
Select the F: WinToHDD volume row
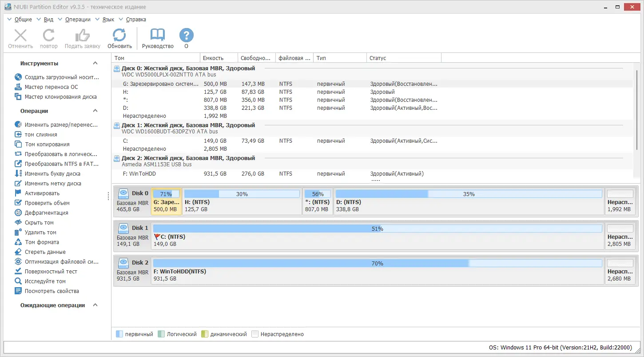coord(373,174)
